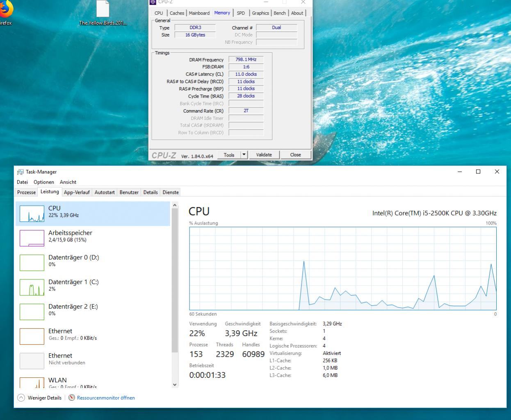Select the WLAN performance entry

pos(93,381)
